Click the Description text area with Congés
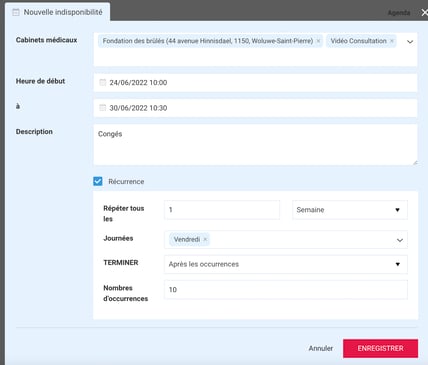This screenshot has width=428, height=365. [255, 145]
